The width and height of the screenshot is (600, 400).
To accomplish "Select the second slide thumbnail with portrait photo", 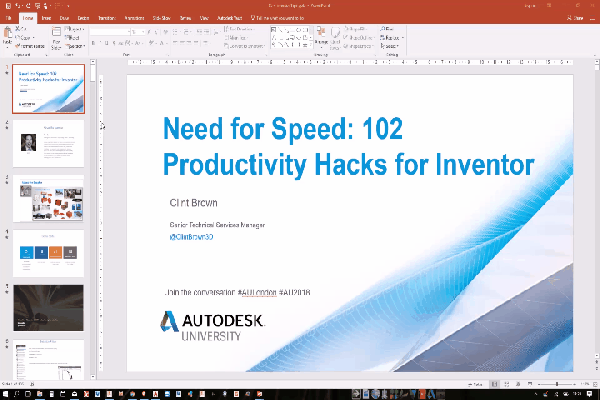I will click(47, 145).
